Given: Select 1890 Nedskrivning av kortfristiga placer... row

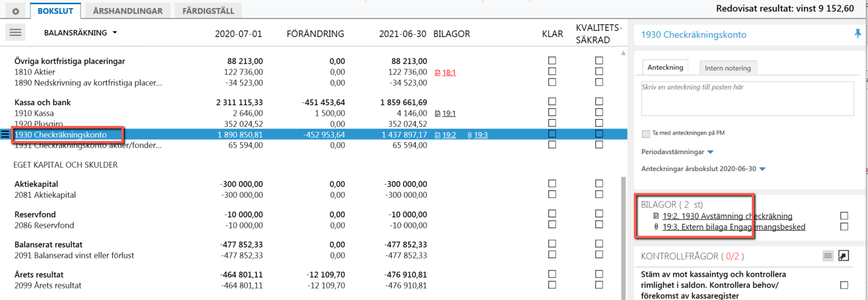Looking at the screenshot, I should 312,83.
